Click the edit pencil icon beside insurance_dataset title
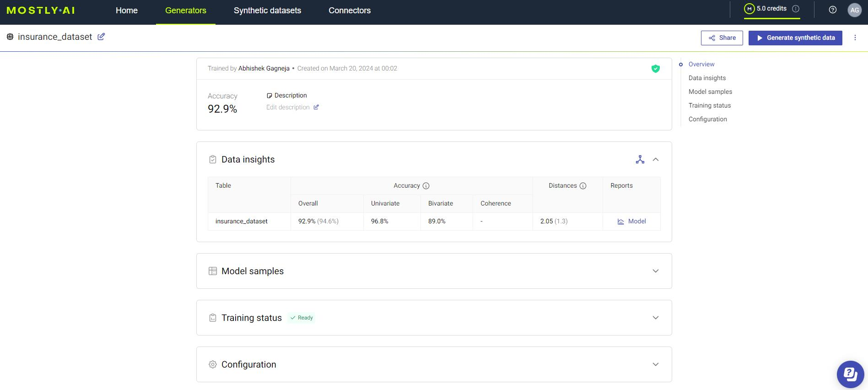The height and width of the screenshot is (390, 868). (101, 37)
